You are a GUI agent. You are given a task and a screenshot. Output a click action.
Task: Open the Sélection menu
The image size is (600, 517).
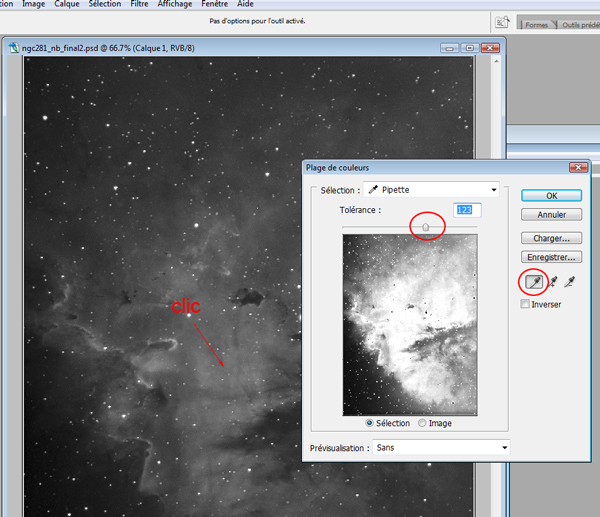pyautogui.click(x=104, y=4)
